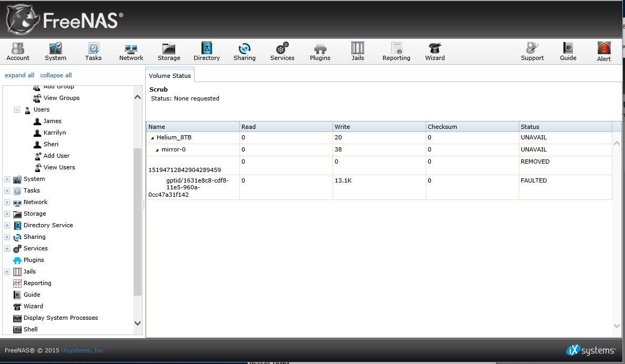Click the expand all link
The image size is (625, 364).
[19, 75]
